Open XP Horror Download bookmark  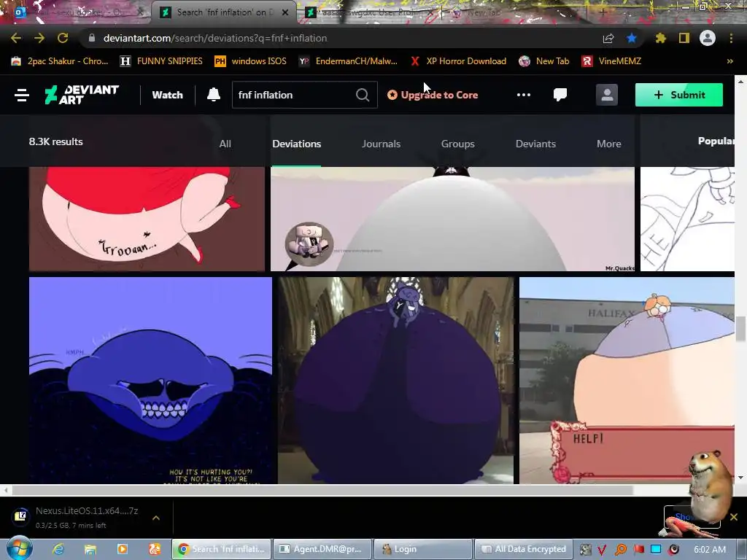coord(458,61)
